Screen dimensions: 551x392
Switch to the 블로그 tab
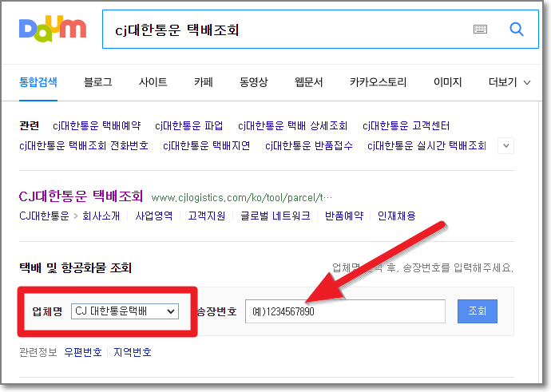pyautogui.click(x=98, y=82)
